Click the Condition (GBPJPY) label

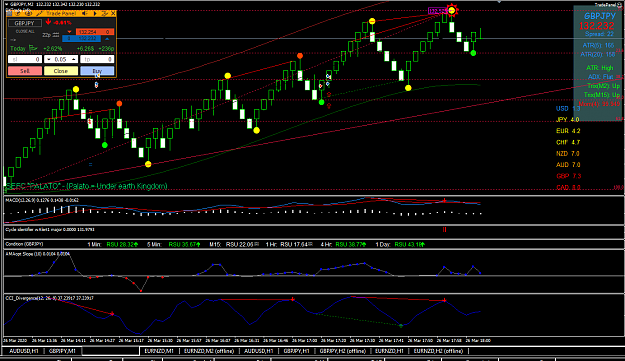24,244
